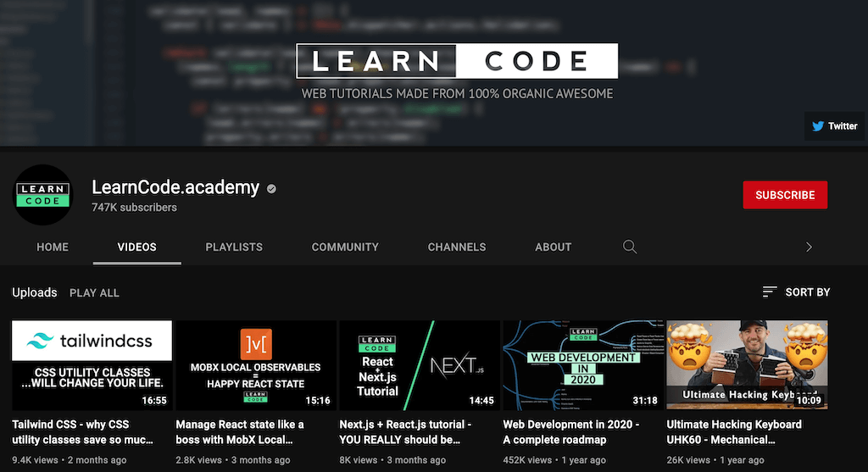Switch to the Home tab
The height and width of the screenshot is (472, 868).
[53, 247]
